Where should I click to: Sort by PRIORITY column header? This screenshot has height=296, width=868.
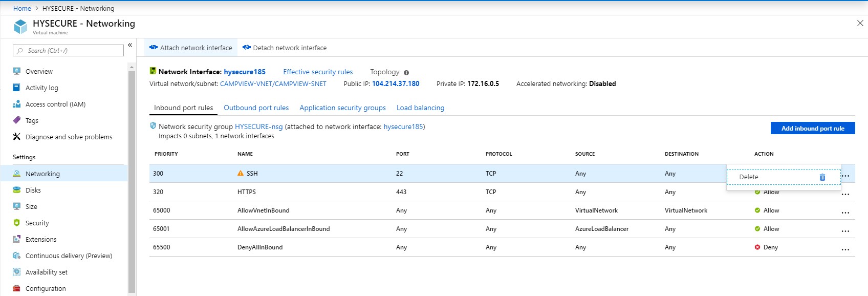click(x=166, y=154)
